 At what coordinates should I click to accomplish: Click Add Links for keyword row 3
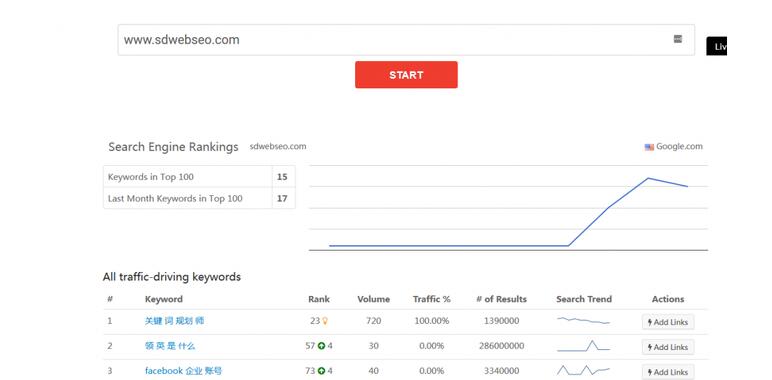pyautogui.click(x=668, y=372)
